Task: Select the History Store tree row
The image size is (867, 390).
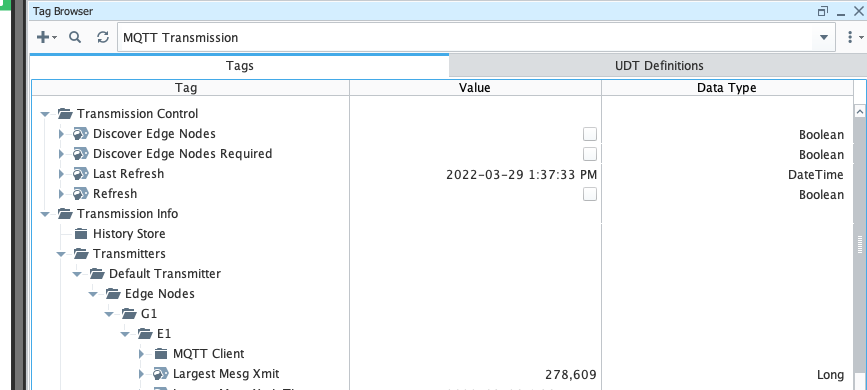Action: point(129,233)
